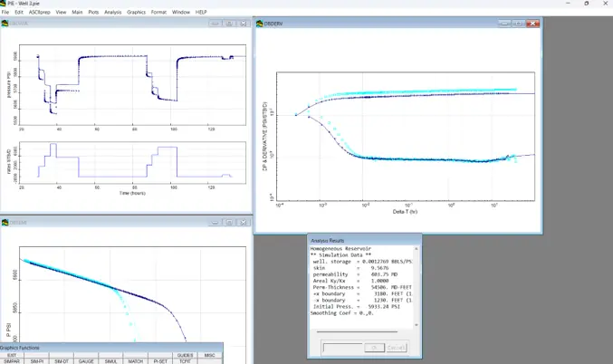Minimize the semilog plot window
The width and height of the screenshot is (613, 364).
pyautogui.click(x=215, y=223)
